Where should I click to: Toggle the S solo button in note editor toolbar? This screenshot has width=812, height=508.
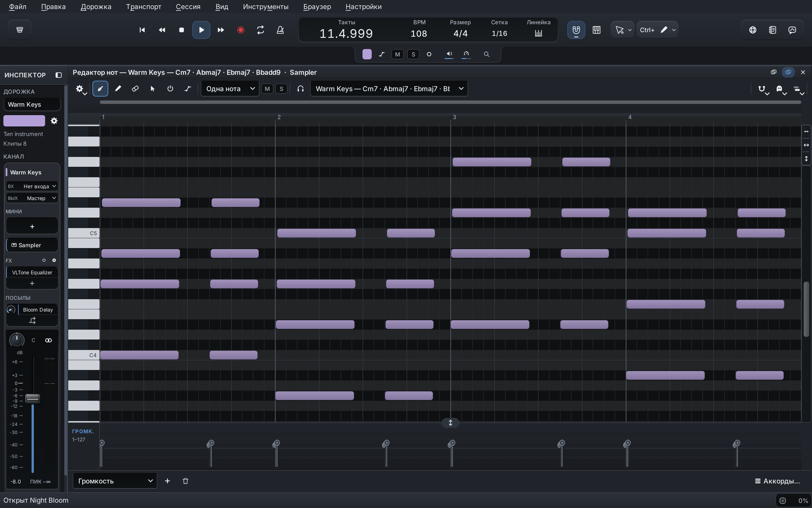(281, 89)
